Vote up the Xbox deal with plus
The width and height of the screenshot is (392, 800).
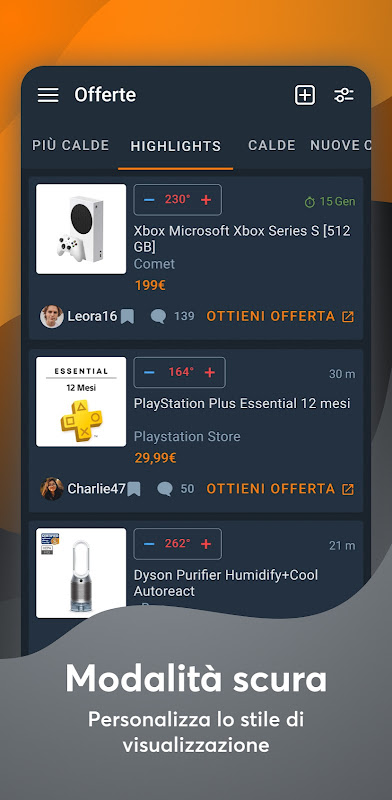coord(206,200)
